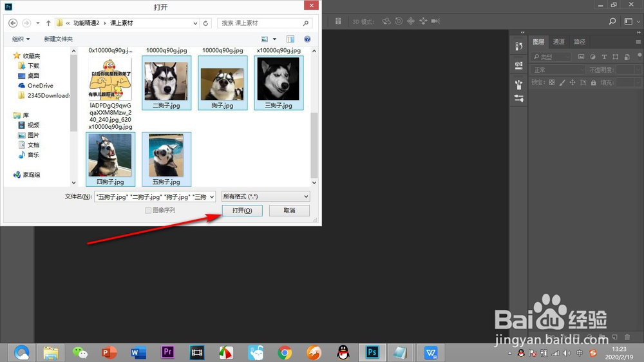Select the 三狗子.jpg thumbnail
The image size is (644, 362).
click(278, 83)
